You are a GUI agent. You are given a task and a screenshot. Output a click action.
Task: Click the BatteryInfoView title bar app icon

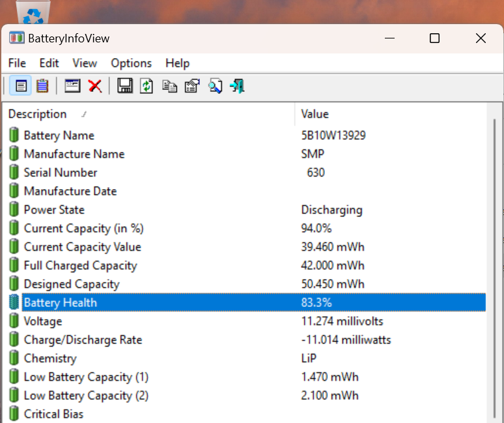(17, 38)
